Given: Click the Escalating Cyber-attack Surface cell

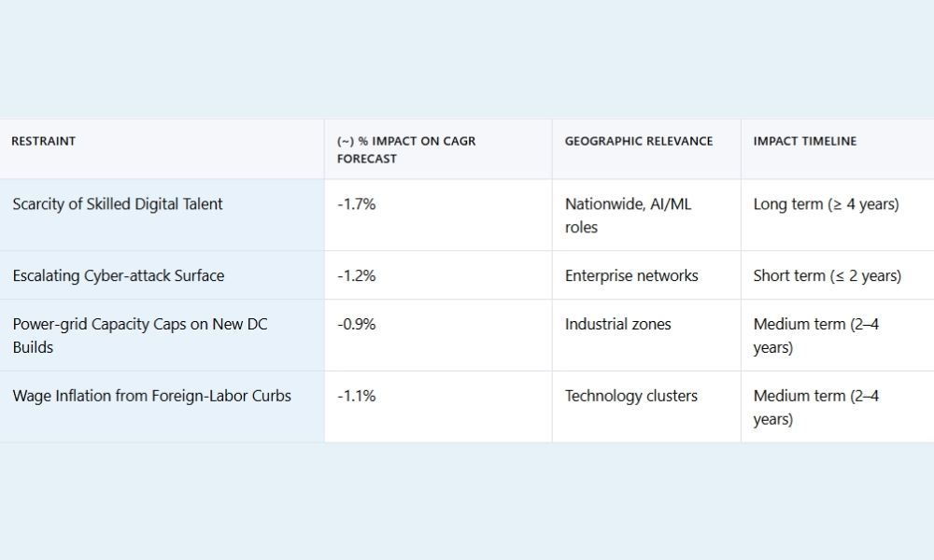Looking at the screenshot, I should coord(119,275).
